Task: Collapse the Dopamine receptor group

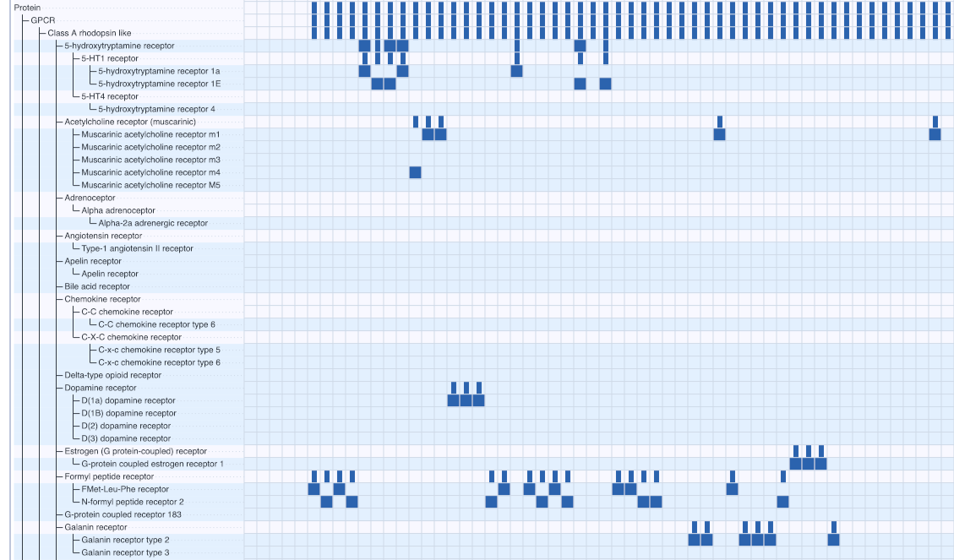Action: tap(100, 388)
